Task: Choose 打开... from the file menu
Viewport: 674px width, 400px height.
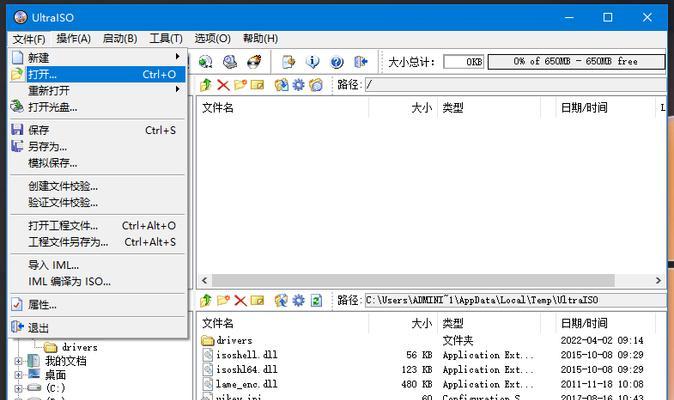Action: tap(98, 74)
